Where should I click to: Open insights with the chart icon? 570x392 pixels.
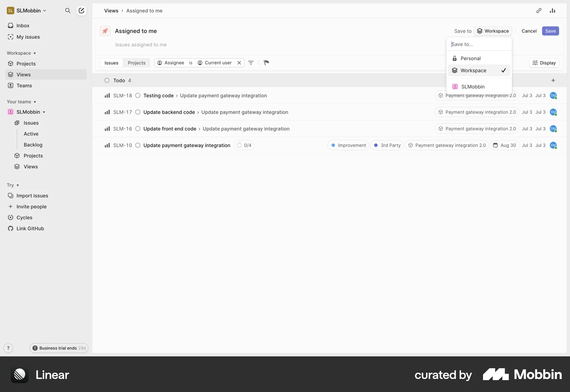click(553, 11)
